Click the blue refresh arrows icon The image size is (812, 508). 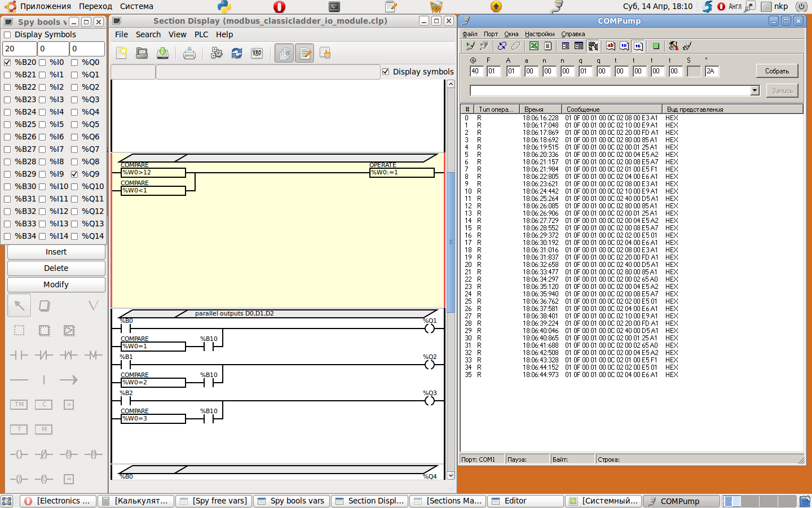coord(237,53)
